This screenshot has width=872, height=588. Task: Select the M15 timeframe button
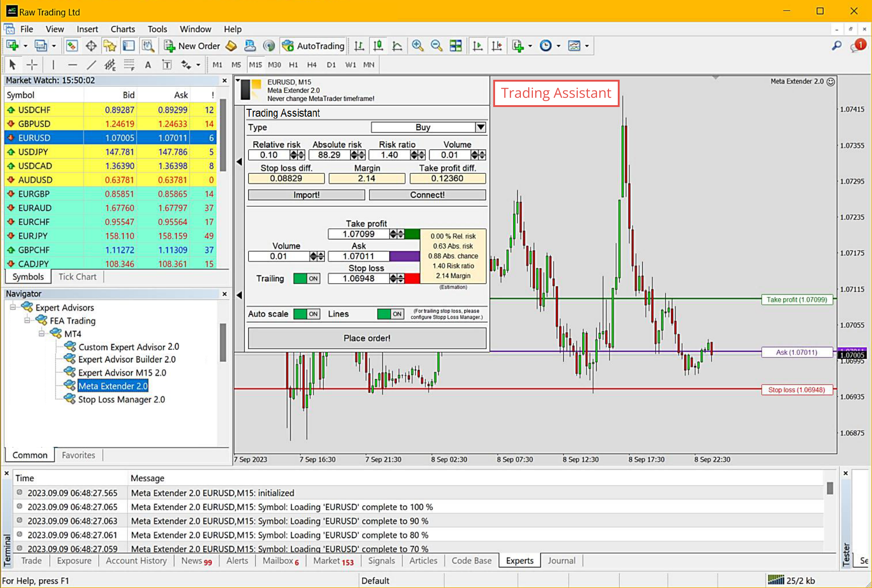point(255,65)
